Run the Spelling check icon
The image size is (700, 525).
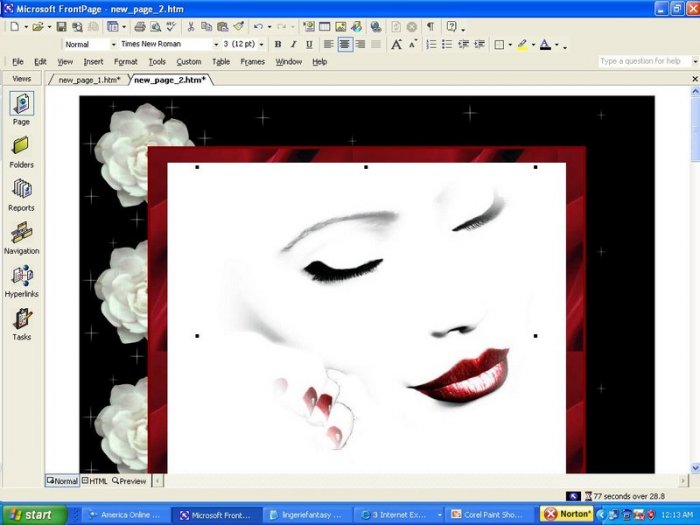(x=171, y=27)
